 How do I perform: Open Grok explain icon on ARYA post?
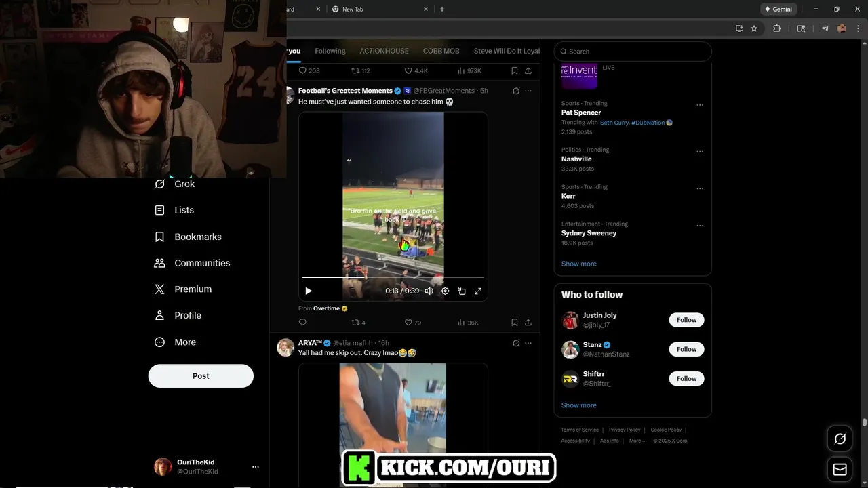[516, 343]
